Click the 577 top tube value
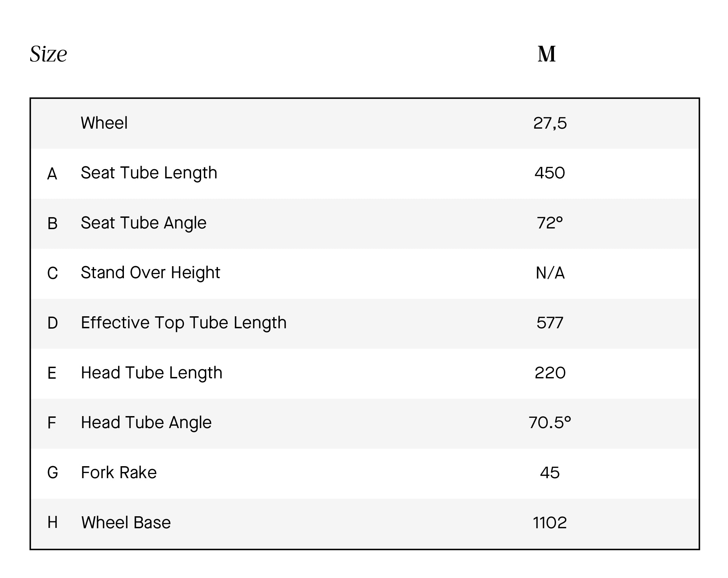This screenshot has height=578, width=728. (x=550, y=323)
